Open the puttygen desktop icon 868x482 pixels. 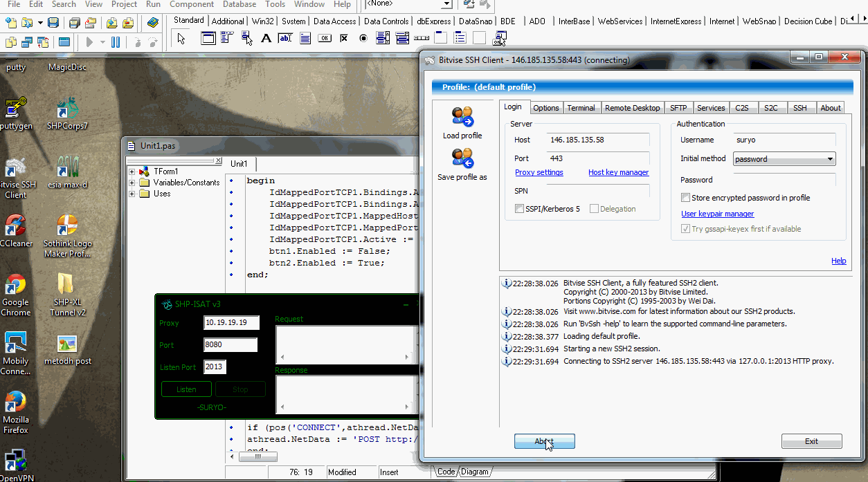click(16, 114)
